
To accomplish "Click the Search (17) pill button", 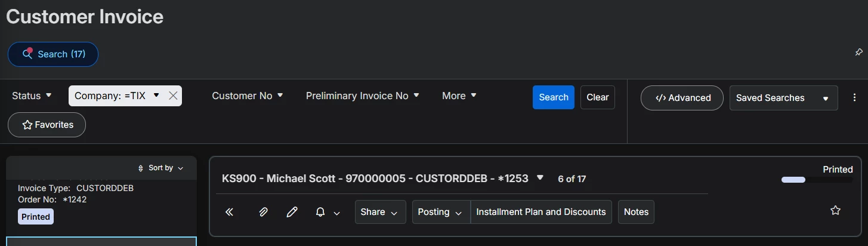I will [x=53, y=54].
